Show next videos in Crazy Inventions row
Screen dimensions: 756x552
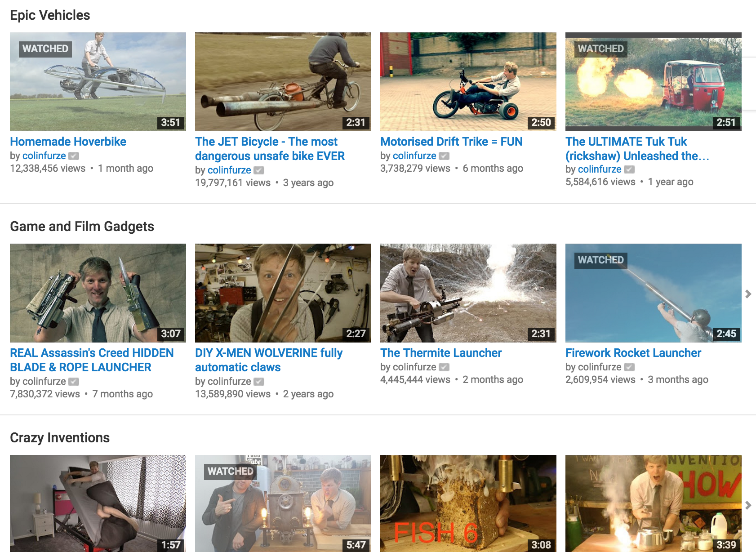[748, 505]
